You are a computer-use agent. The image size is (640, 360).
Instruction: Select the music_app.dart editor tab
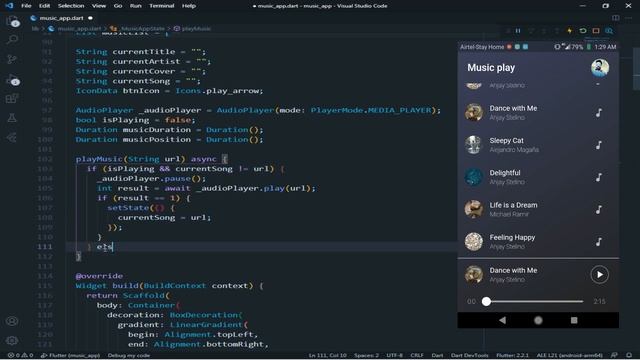(x=62, y=18)
